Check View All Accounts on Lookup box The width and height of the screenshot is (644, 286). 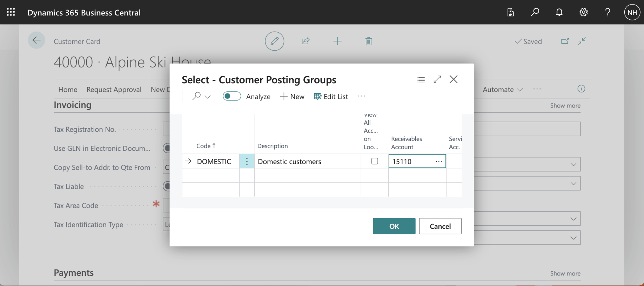point(375,161)
